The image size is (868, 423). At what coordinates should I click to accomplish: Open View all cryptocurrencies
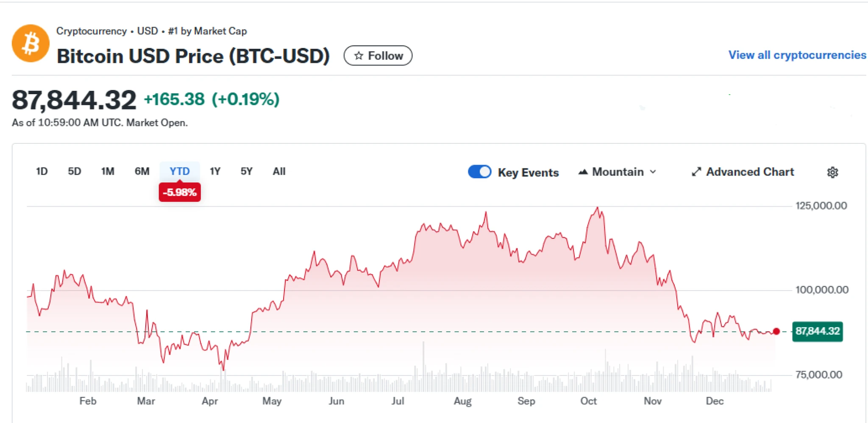797,55
